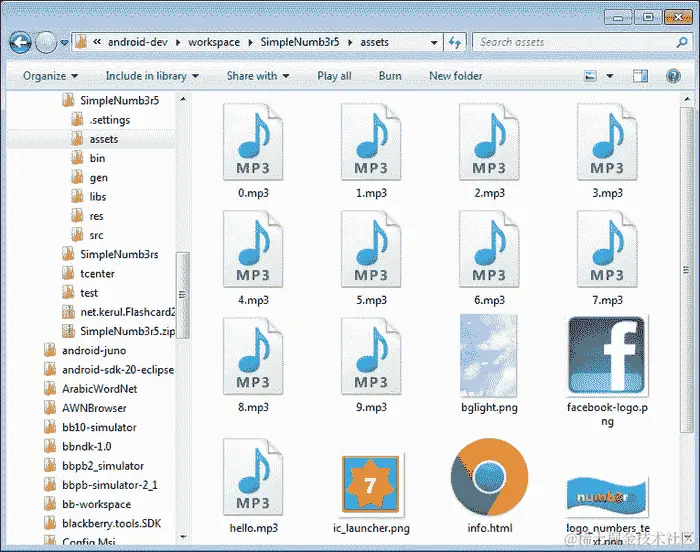Select the 3.mp3 audio file icon
Image resolution: width=700 pixels, height=552 pixels.
click(607, 142)
